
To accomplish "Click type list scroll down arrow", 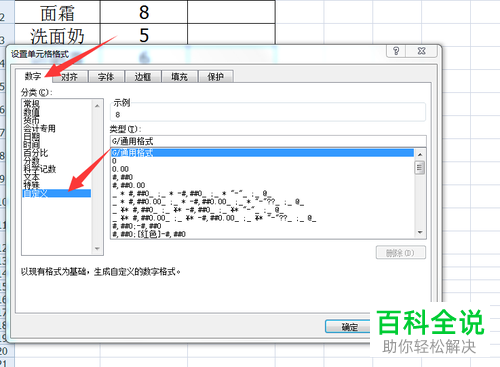I will pyautogui.click(x=420, y=232).
